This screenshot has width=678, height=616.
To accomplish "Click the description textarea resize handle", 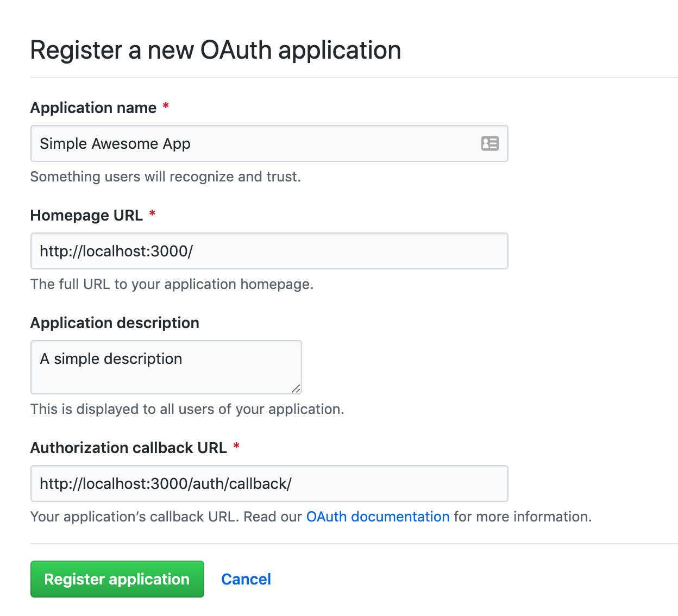I will click(296, 388).
